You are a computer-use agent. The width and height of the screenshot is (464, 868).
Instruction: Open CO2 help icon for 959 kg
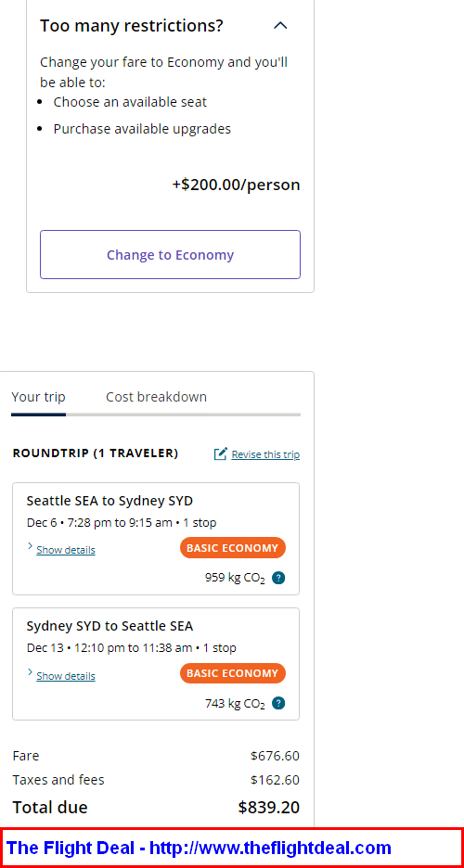click(x=279, y=578)
